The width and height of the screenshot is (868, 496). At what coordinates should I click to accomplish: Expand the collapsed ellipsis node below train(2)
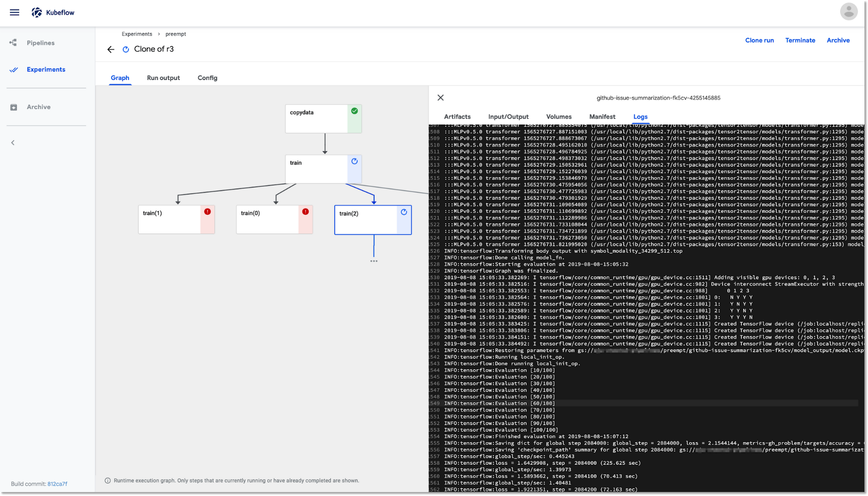pos(374,261)
